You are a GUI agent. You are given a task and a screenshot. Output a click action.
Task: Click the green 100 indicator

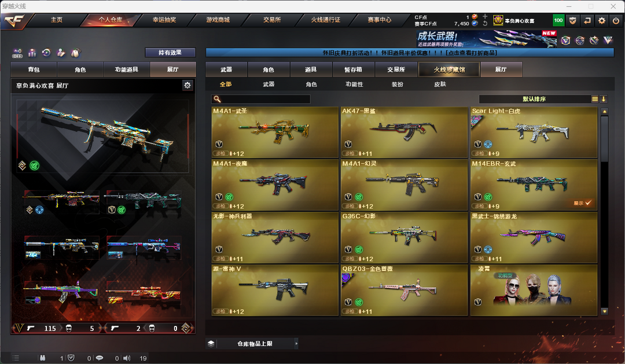coord(558,20)
